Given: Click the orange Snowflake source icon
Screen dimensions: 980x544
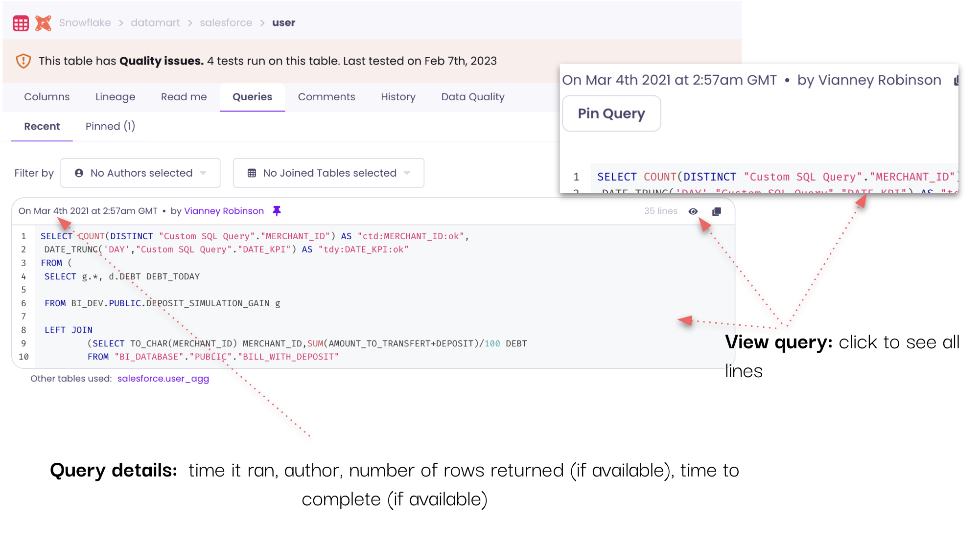Looking at the screenshot, I should (43, 23).
